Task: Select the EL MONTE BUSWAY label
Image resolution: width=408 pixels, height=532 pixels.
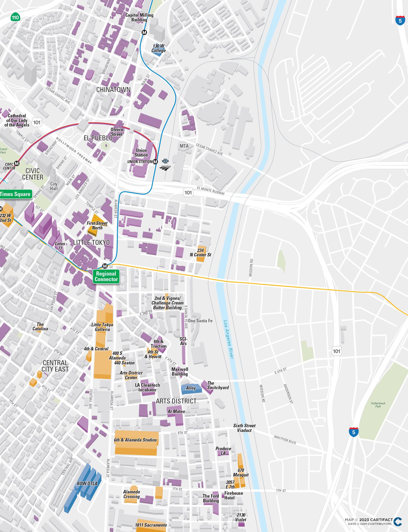Action: tap(211, 191)
